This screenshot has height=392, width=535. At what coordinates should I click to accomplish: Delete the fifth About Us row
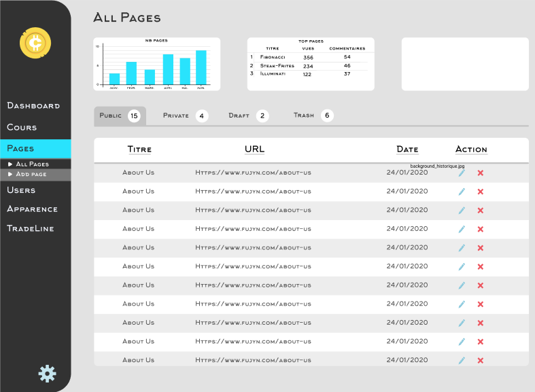click(x=481, y=248)
